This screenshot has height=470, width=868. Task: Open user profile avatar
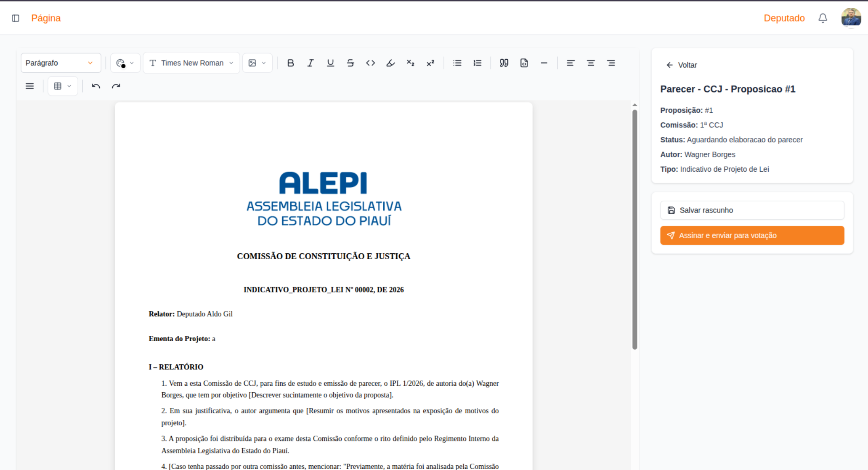(x=851, y=18)
